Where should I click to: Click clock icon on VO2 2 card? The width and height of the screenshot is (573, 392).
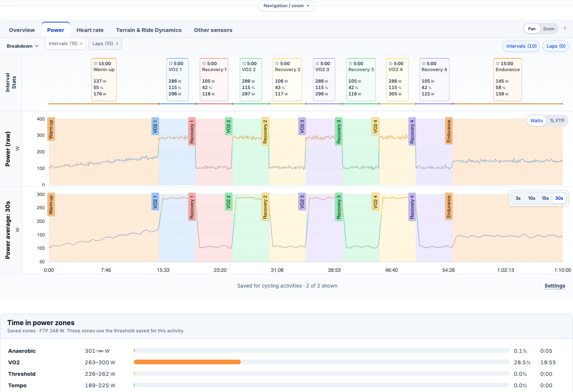pyautogui.click(x=244, y=63)
